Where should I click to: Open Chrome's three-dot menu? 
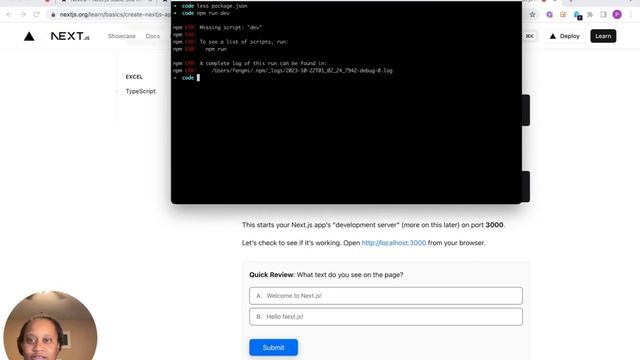pos(631,14)
